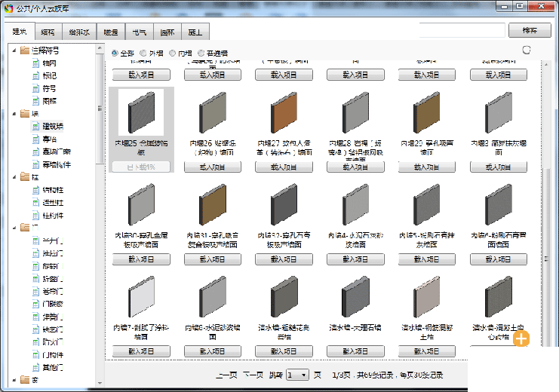Click the refresh icon below the search button
559x392 pixels.
(527, 50)
